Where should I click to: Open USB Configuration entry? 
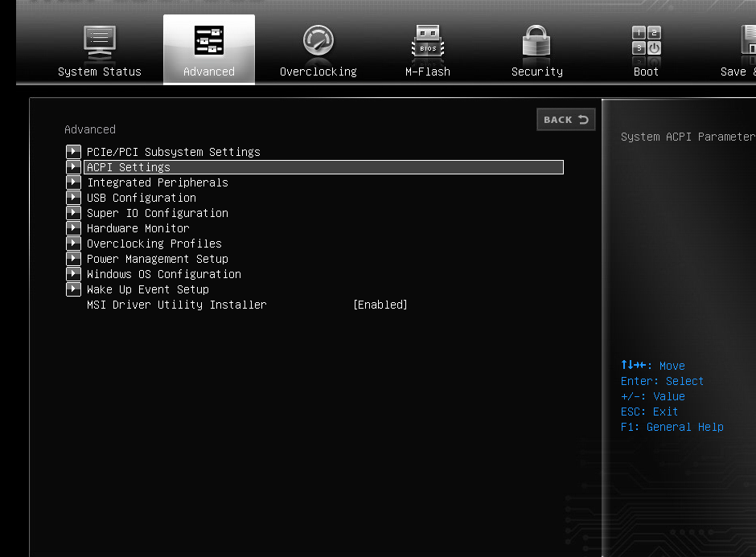142,198
